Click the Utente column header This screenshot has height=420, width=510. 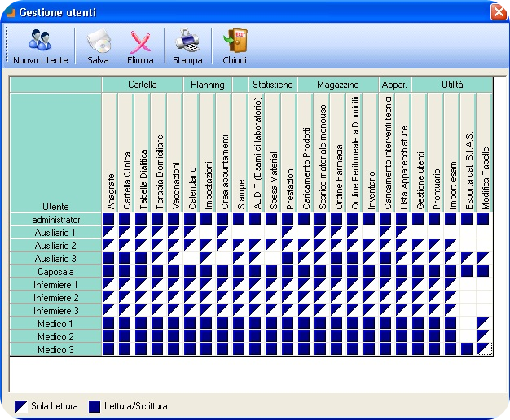[x=55, y=152]
